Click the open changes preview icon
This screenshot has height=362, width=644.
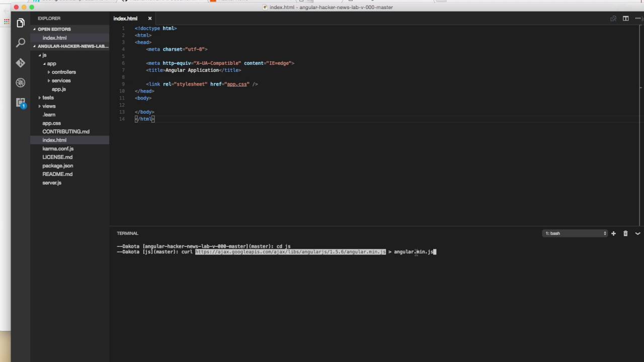coord(613,19)
